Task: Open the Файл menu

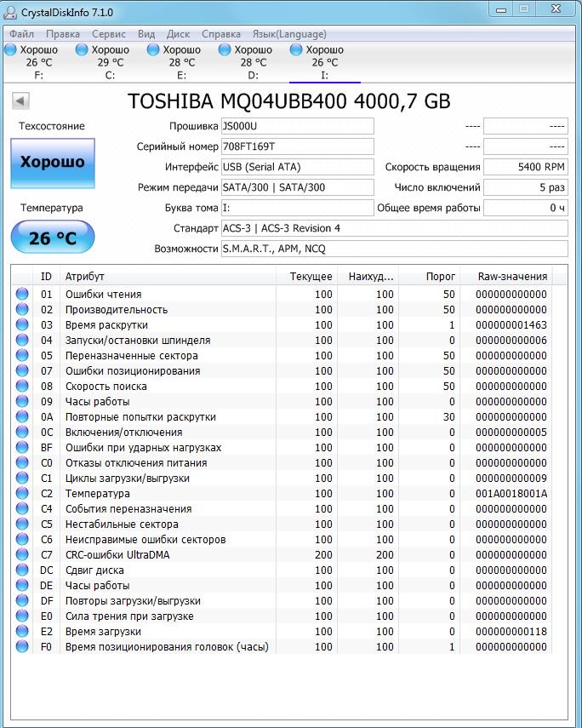Action: (21, 34)
